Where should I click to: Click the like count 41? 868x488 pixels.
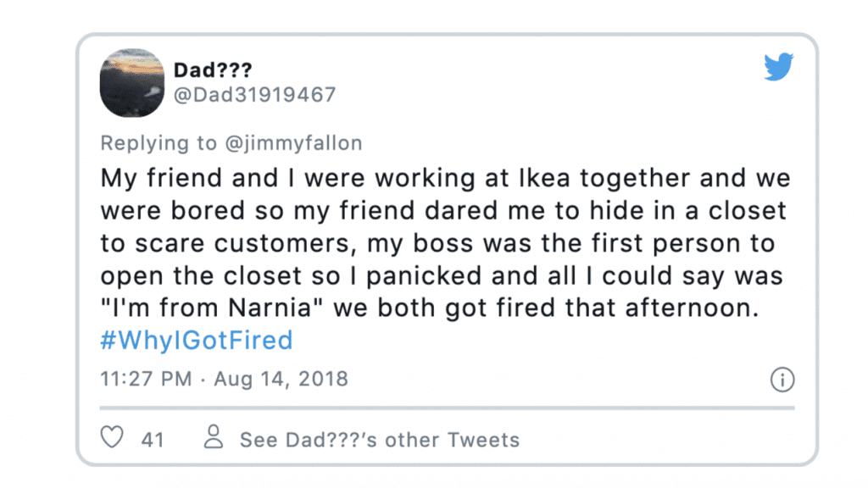point(153,440)
